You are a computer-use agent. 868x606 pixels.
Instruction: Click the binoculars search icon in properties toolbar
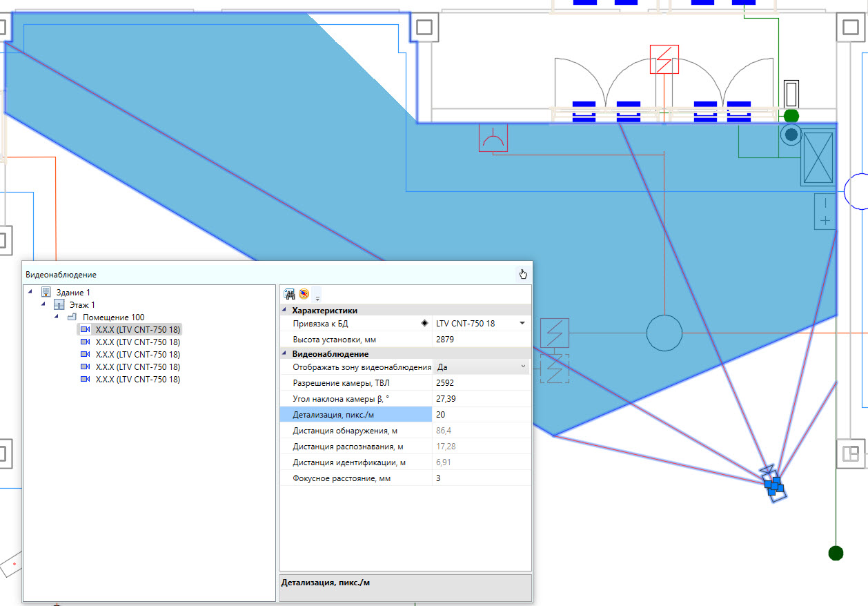pyautogui.click(x=290, y=294)
